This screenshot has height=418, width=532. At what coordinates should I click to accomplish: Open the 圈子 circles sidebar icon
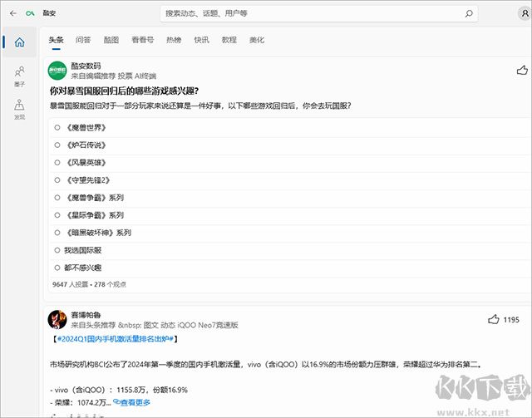pyautogui.click(x=20, y=76)
